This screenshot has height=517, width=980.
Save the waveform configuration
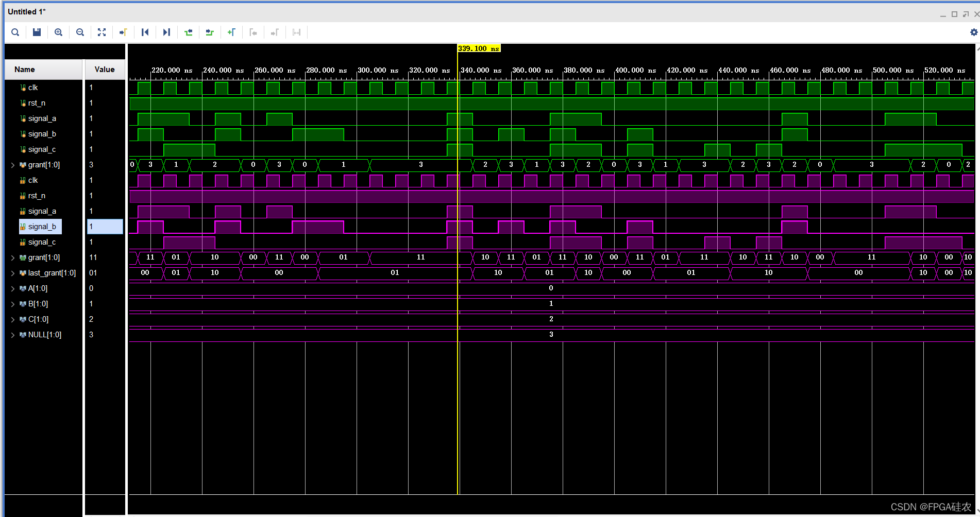[37, 32]
